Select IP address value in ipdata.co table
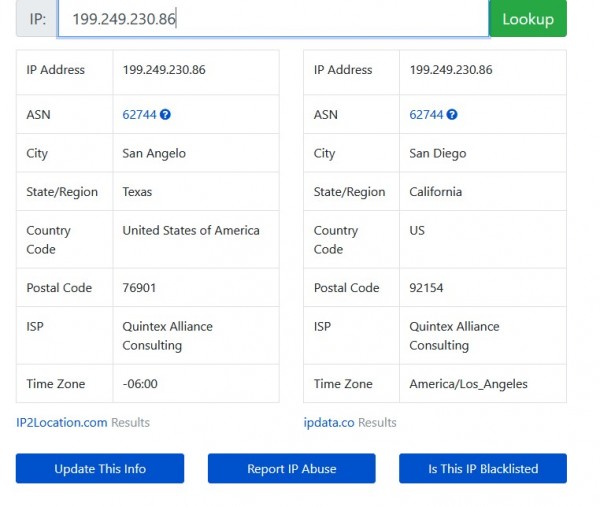 coord(451,70)
